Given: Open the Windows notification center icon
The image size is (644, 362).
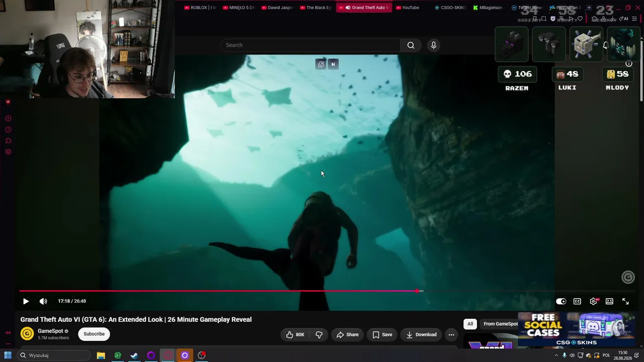Looking at the screenshot, I should (636, 355).
